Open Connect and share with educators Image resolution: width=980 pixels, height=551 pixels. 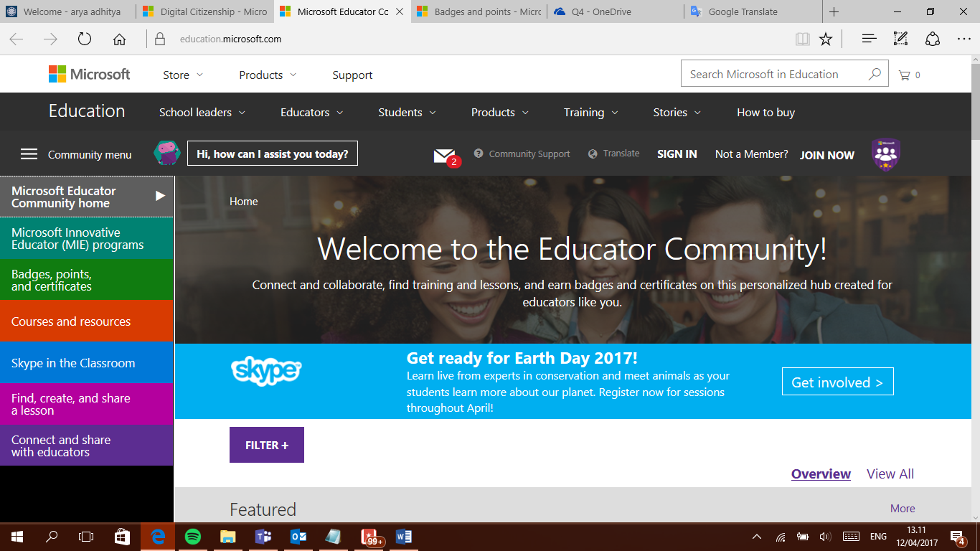pyautogui.click(x=86, y=446)
